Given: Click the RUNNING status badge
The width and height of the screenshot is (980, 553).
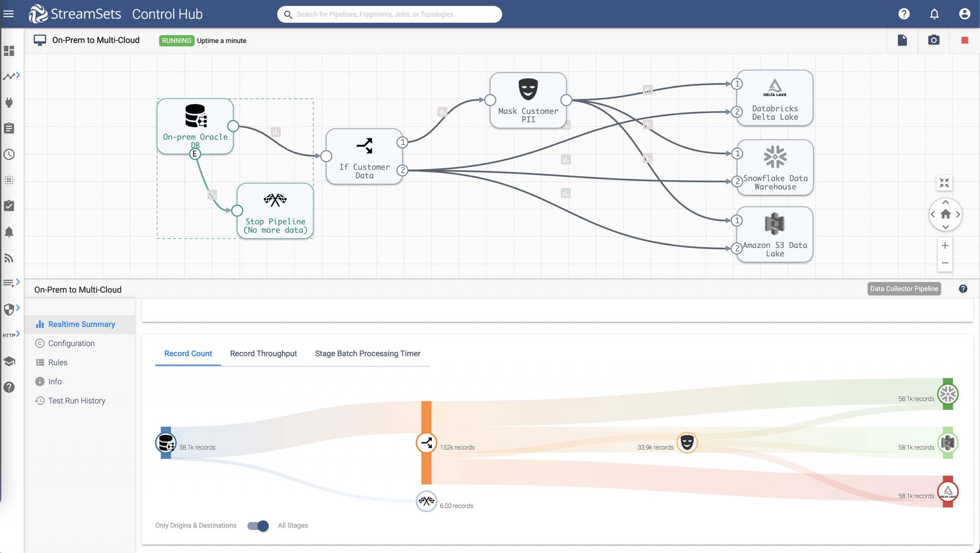Looking at the screenshot, I should (x=176, y=41).
